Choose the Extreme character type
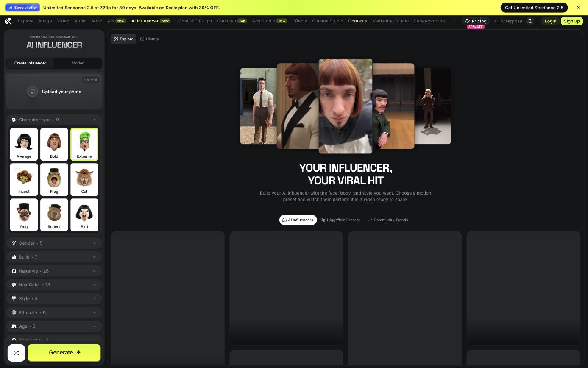The height and width of the screenshot is (368, 588). click(84, 144)
